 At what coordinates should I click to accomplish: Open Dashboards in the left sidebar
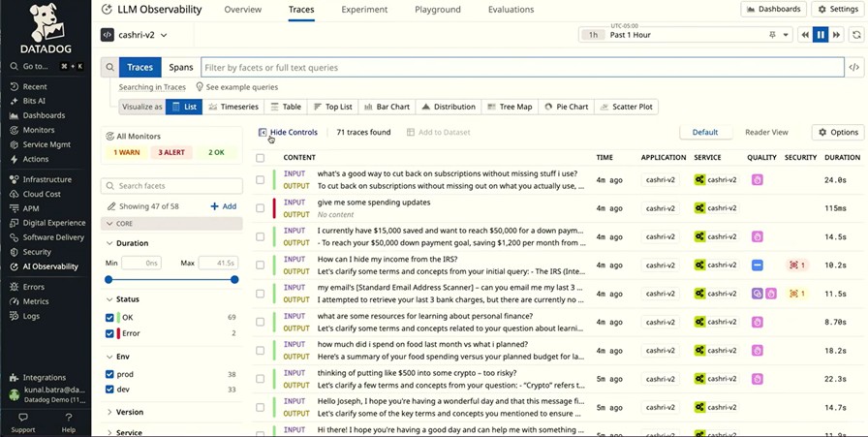pyautogui.click(x=44, y=115)
